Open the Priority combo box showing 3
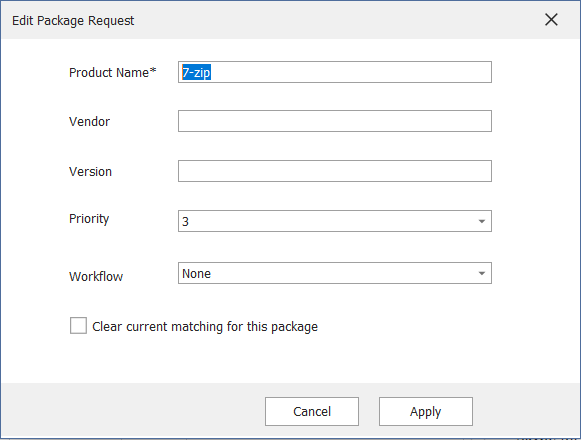 click(x=335, y=221)
